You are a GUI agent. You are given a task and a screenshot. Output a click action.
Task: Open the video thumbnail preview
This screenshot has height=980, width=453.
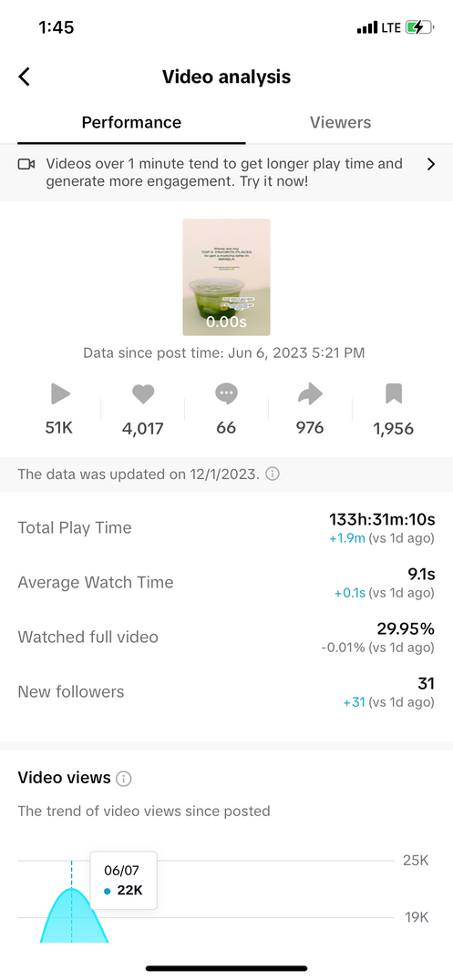pyautogui.click(x=226, y=277)
